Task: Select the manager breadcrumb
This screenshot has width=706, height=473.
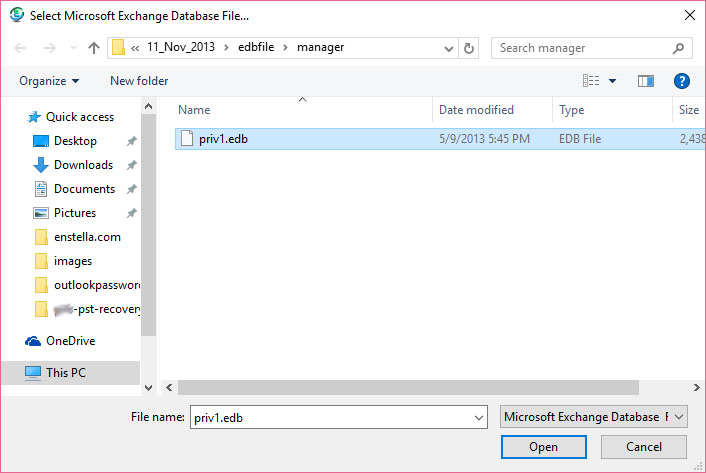Action: [320, 47]
